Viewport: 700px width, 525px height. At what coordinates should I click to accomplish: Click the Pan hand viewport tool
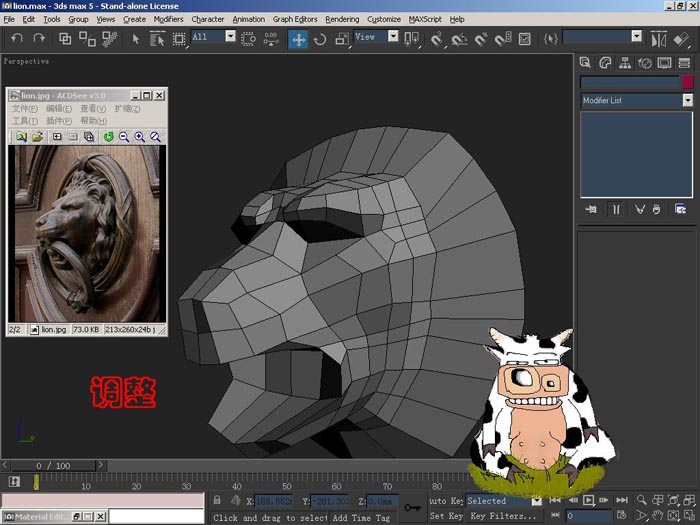coord(657,516)
